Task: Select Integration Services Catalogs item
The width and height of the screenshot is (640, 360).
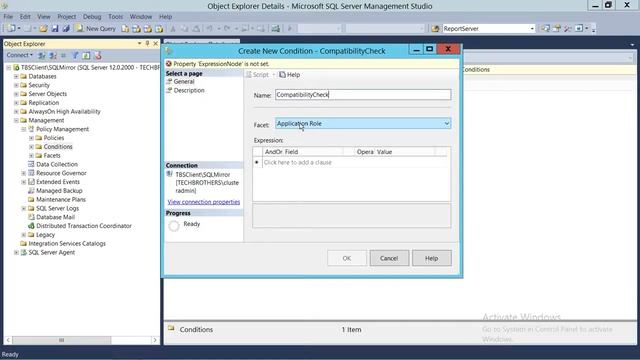Action: tap(67, 243)
